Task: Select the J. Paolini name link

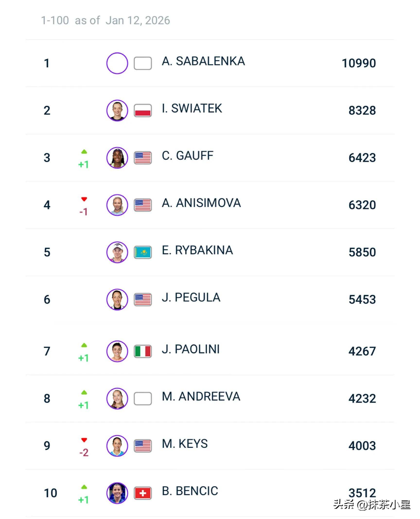Action: 191,349
